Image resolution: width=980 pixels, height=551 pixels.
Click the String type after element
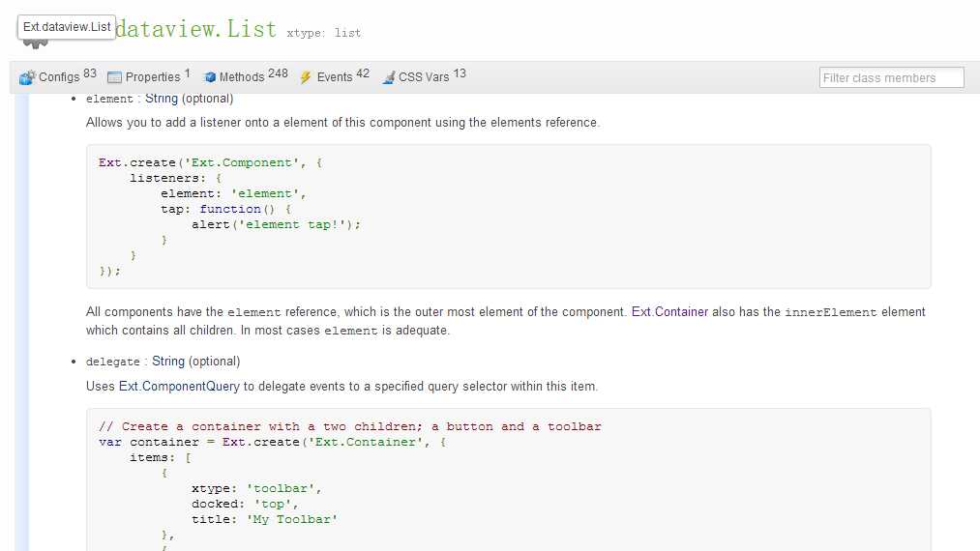162,98
